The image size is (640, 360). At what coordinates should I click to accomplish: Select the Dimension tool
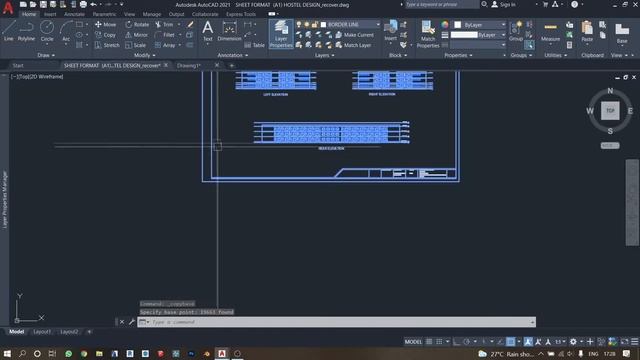click(x=229, y=31)
